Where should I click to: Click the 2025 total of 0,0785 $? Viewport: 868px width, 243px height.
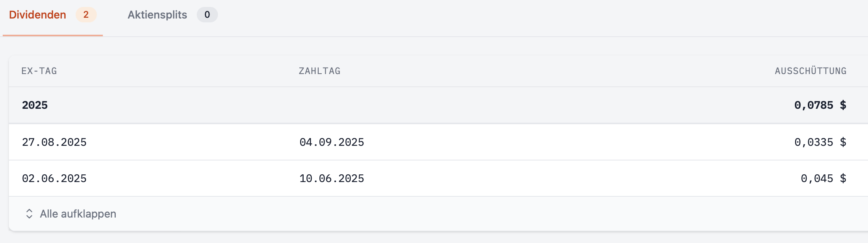820,105
